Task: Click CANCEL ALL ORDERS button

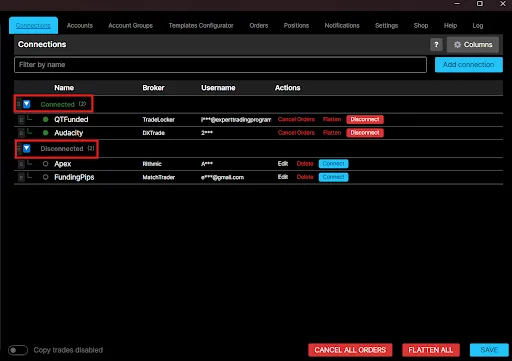Action: (x=350, y=350)
